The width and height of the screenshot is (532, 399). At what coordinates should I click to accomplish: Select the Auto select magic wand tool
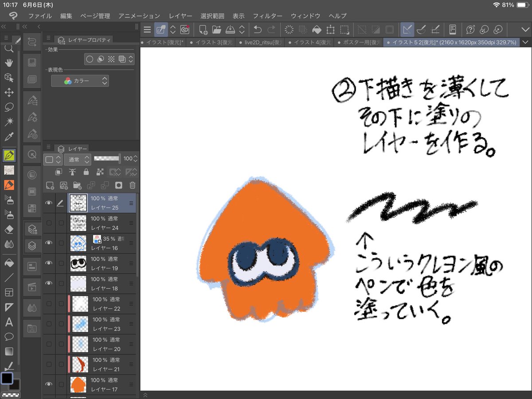point(9,121)
